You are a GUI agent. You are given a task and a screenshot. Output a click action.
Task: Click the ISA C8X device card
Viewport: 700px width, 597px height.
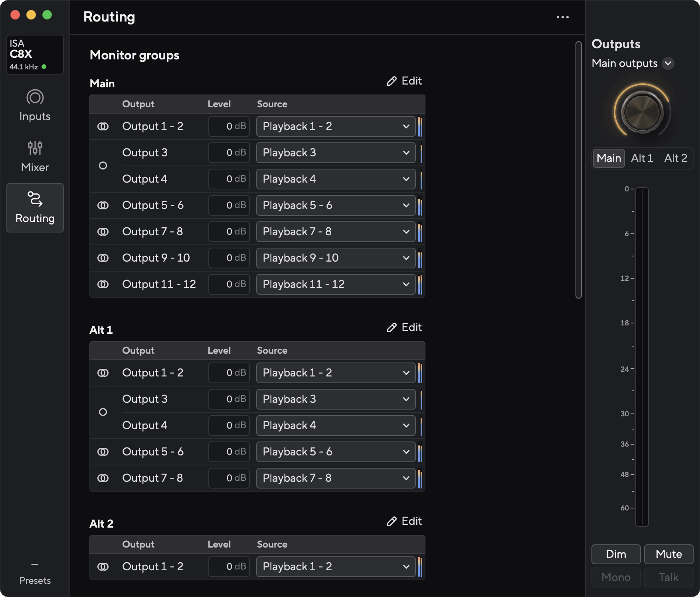[35, 55]
